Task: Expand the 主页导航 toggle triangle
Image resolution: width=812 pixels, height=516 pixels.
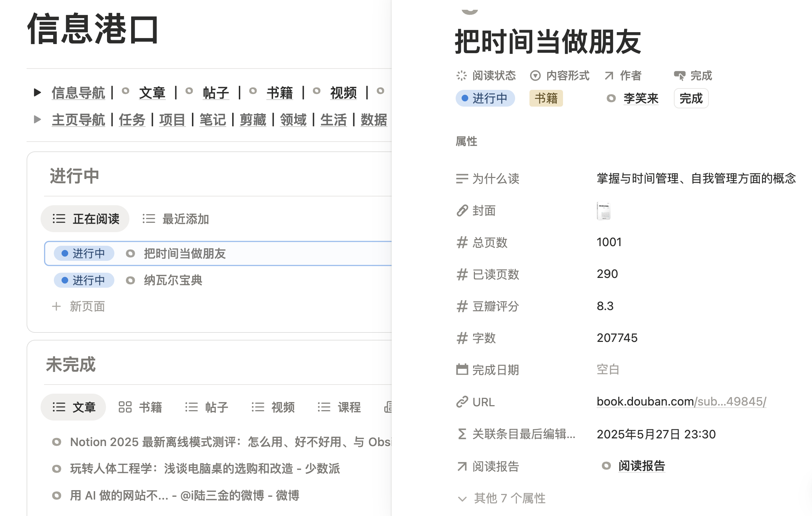Action: click(x=37, y=120)
